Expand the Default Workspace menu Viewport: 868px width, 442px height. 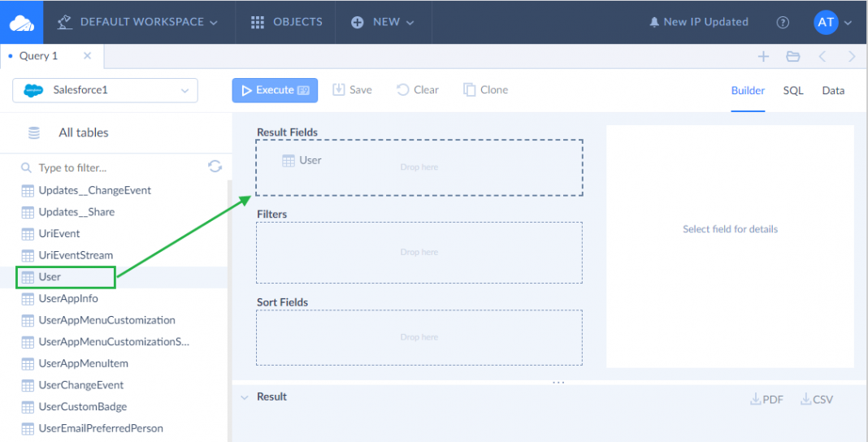[137, 22]
